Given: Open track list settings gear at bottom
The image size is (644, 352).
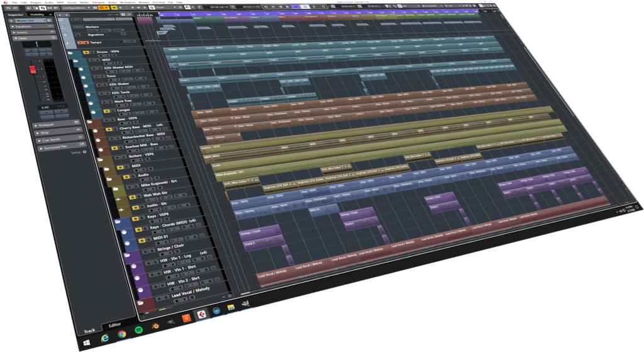Looking at the screenshot, I should click(x=230, y=295).
